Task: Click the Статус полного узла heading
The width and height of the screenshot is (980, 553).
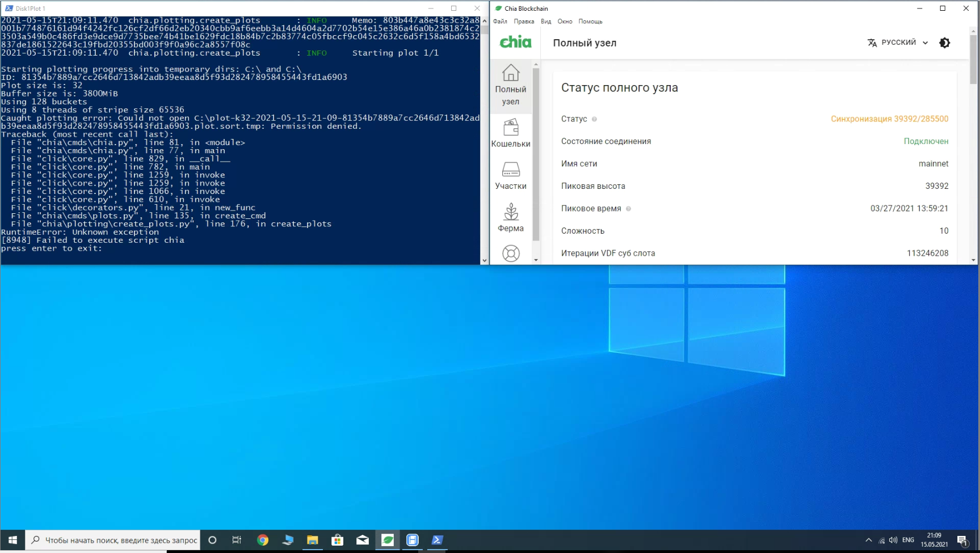Action: pyautogui.click(x=620, y=88)
